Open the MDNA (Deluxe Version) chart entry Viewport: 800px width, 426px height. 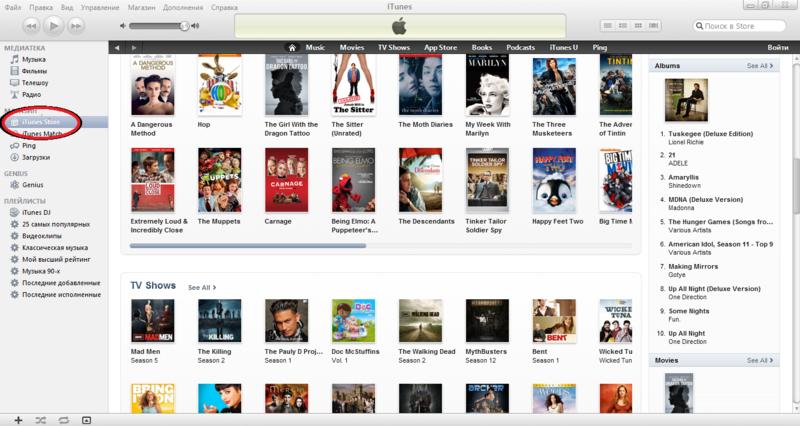pyautogui.click(x=706, y=199)
